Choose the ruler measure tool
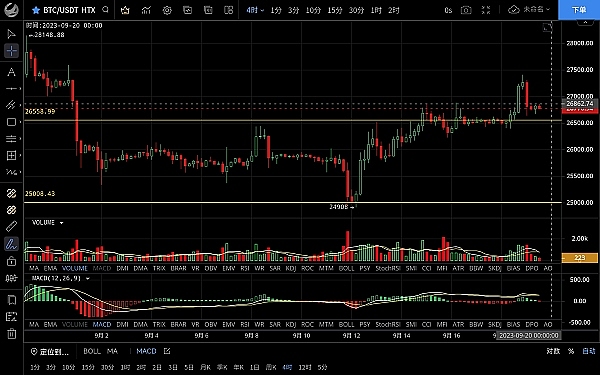This screenshot has height=375, width=600. (x=11, y=227)
